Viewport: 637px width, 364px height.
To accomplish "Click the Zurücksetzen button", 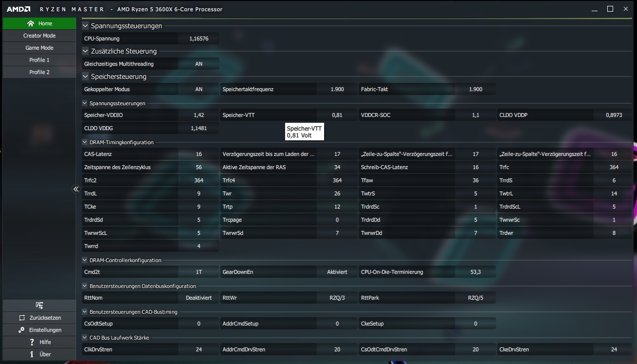I will pos(39,318).
